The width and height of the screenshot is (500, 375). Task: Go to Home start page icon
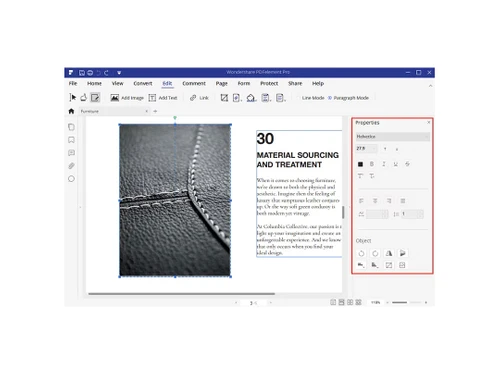pyautogui.click(x=71, y=111)
